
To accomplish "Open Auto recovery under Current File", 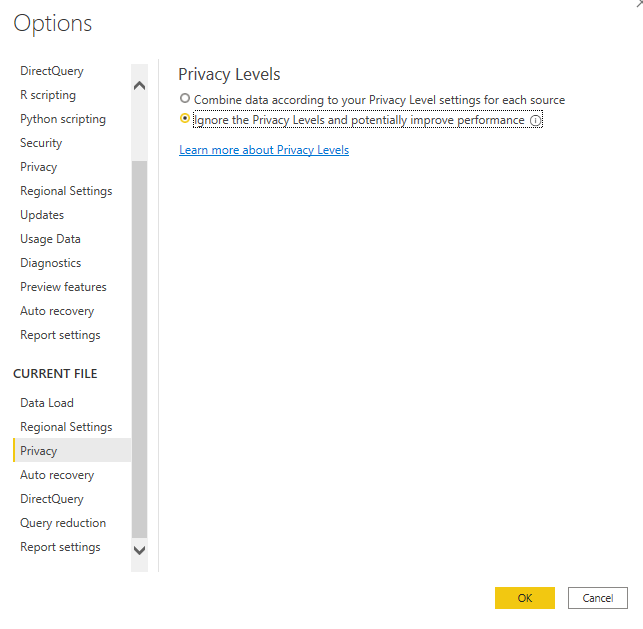I will [57, 475].
